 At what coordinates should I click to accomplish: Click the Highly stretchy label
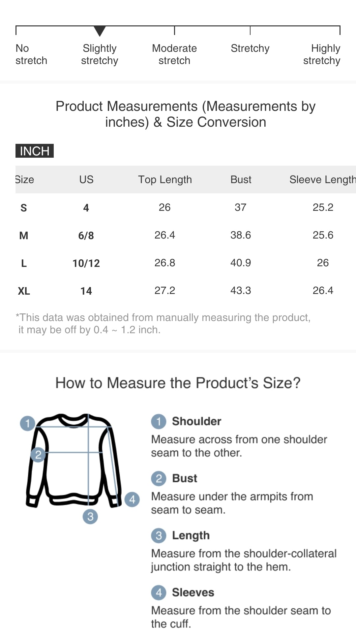click(x=322, y=54)
